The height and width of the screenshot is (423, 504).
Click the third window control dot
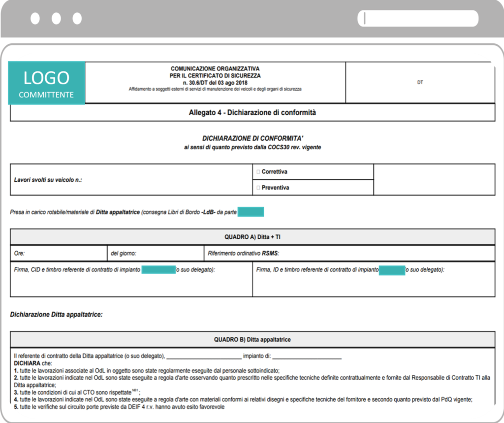77,18
